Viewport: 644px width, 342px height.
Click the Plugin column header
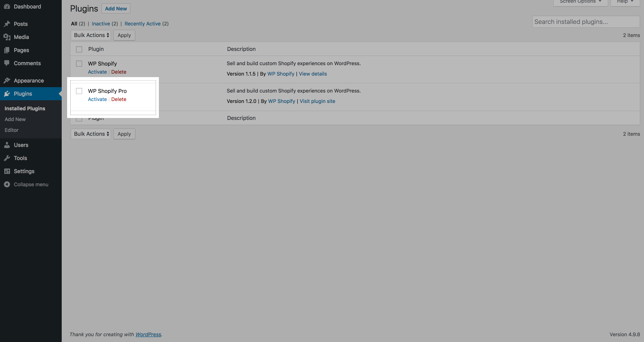pos(96,49)
